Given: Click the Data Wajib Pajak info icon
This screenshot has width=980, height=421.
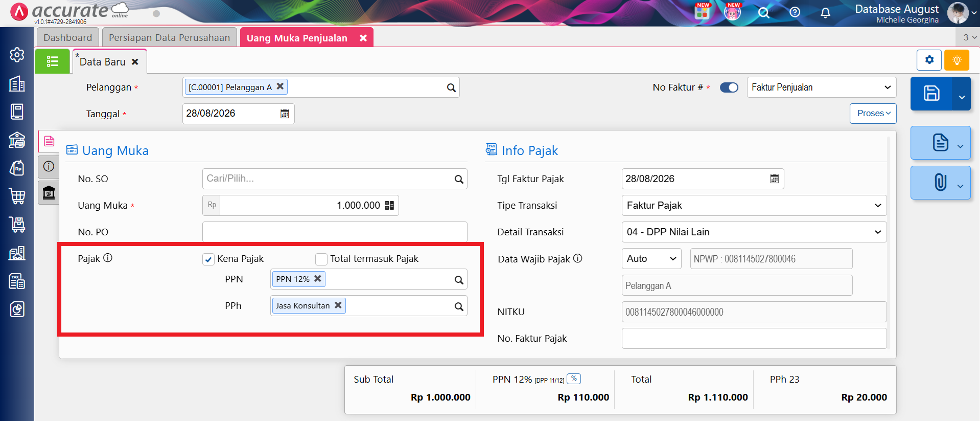Looking at the screenshot, I should pyautogui.click(x=577, y=258).
